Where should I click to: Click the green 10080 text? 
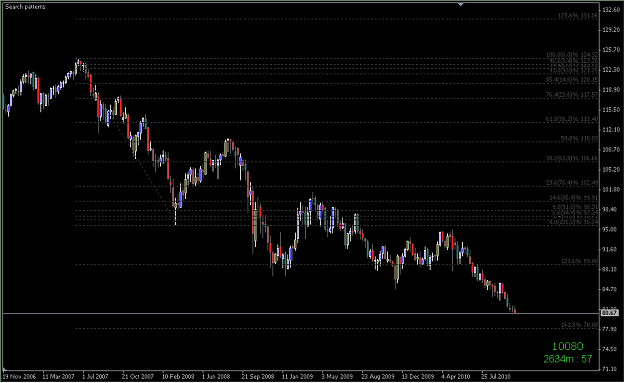click(568, 346)
